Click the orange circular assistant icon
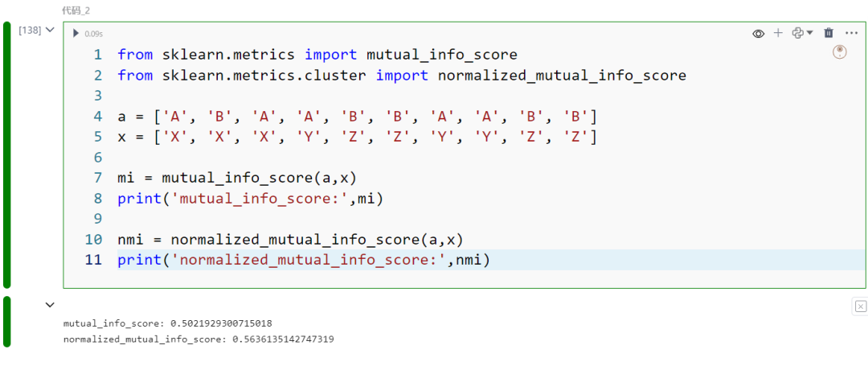The width and height of the screenshot is (868, 370). (840, 52)
